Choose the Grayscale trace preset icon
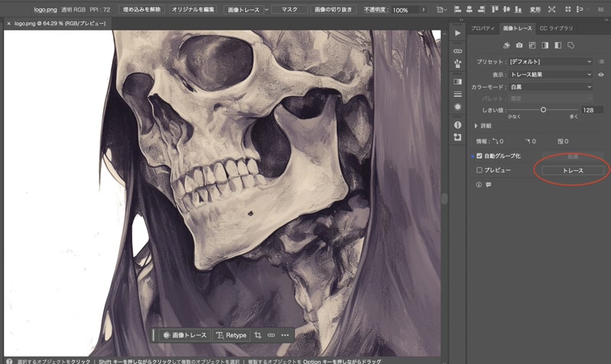The width and height of the screenshot is (611, 364). [545, 46]
